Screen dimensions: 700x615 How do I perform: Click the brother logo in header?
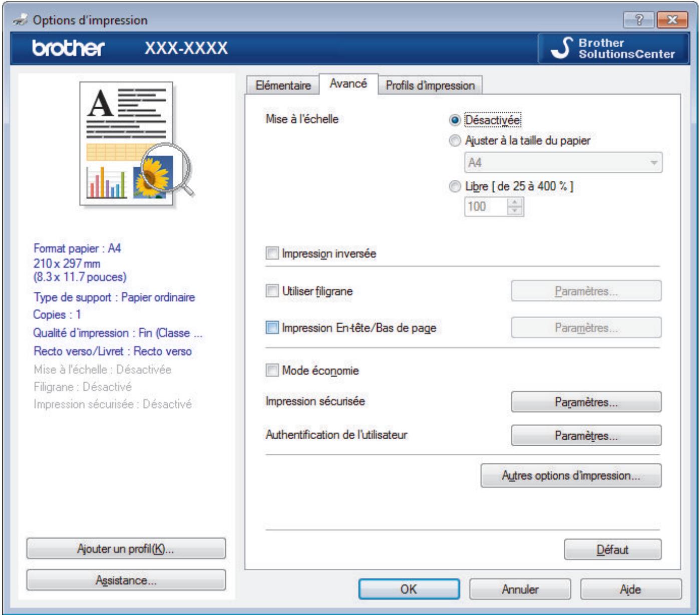[68, 48]
